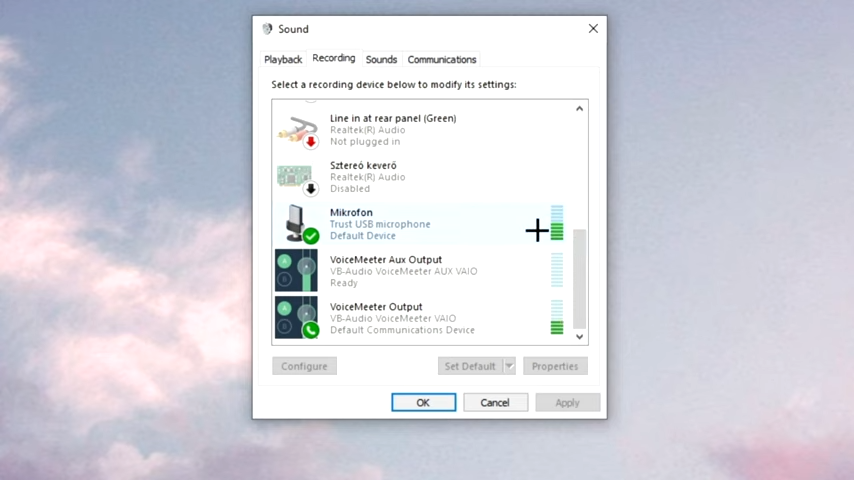Image resolution: width=854 pixels, height=480 pixels.
Task: Click the 'Disabled' status under Sztereó keverő
Action: pyautogui.click(x=350, y=189)
